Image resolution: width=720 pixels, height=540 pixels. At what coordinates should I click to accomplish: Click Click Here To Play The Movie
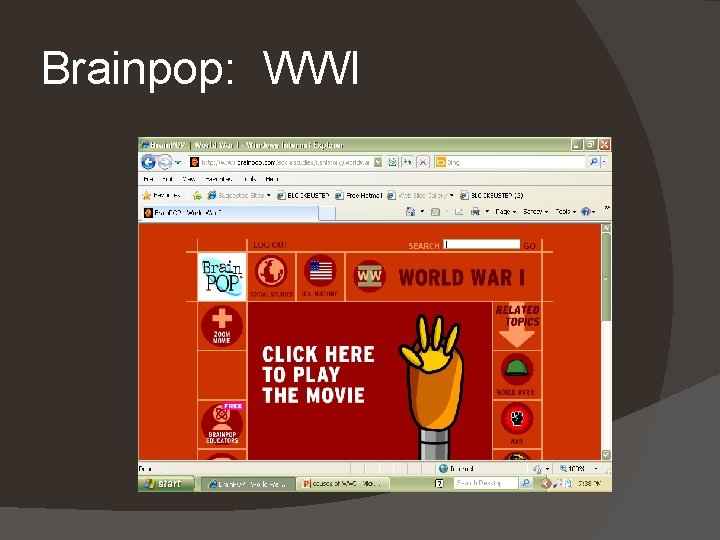[318, 375]
